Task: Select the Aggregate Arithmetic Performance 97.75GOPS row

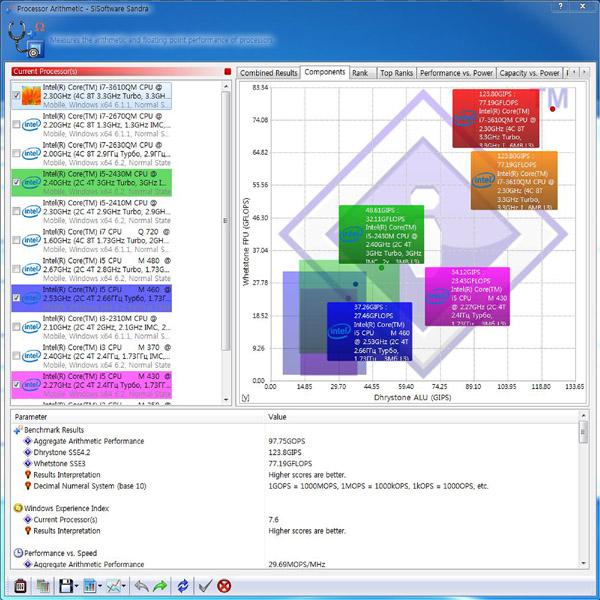Action: coord(295,441)
